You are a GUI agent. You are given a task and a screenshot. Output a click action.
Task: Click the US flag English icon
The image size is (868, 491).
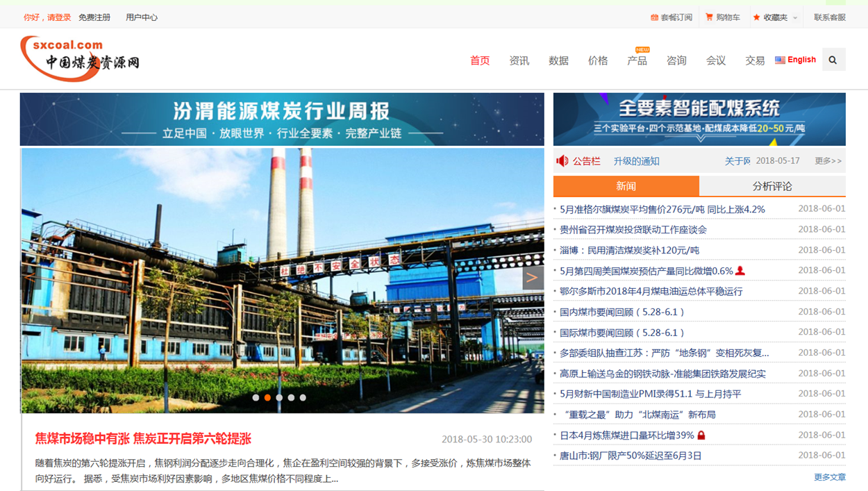[780, 60]
